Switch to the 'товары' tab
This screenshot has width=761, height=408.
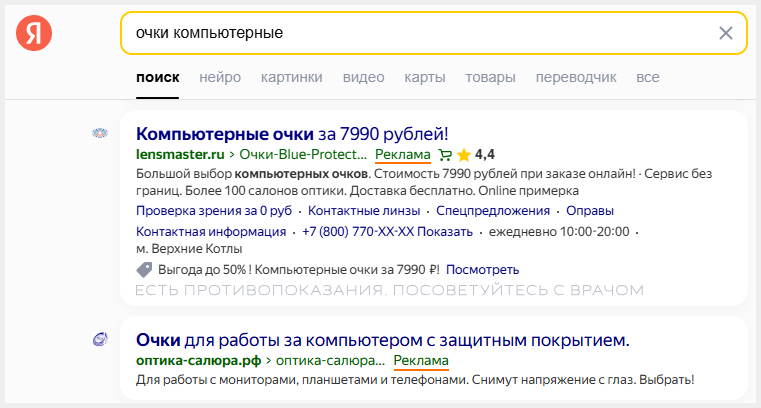[x=490, y=77]
